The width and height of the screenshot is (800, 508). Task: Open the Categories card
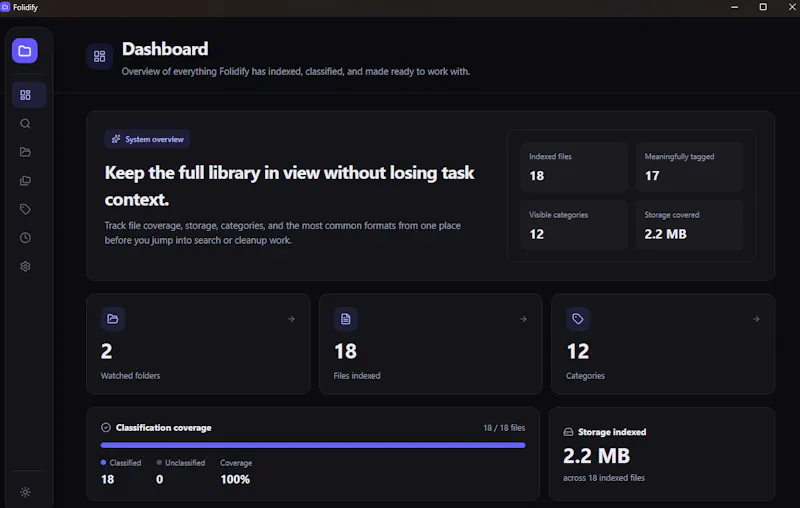click(x=663, y=344)
